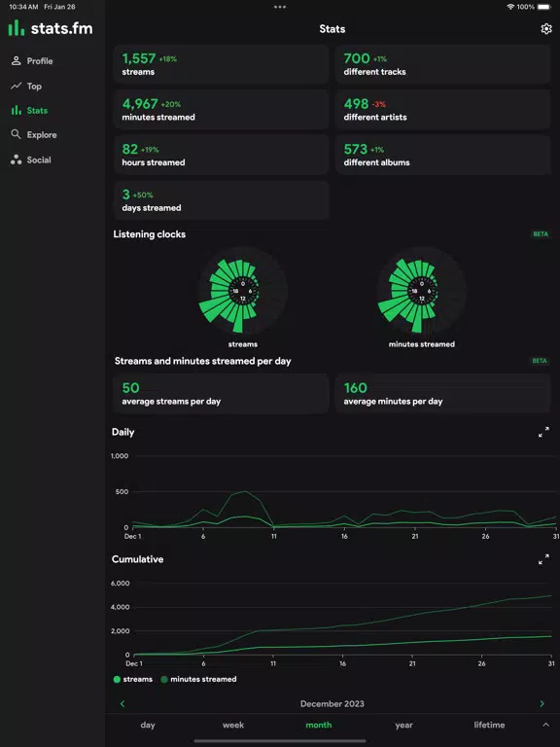This screenshot has width=560, height=747.
Task: Open the 4,967 minutes streamed card
Action: pyautogui.click(x=221, y=110)
